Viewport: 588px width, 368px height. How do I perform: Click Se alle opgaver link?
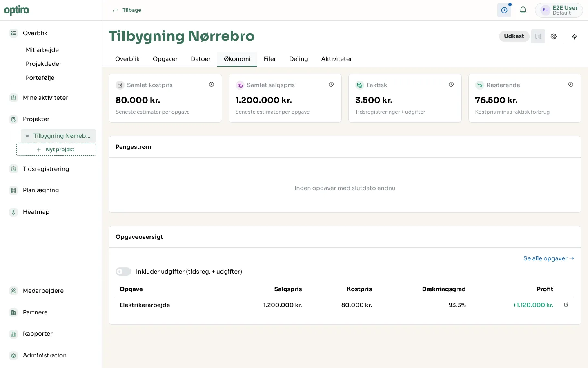tap(549, 258)
